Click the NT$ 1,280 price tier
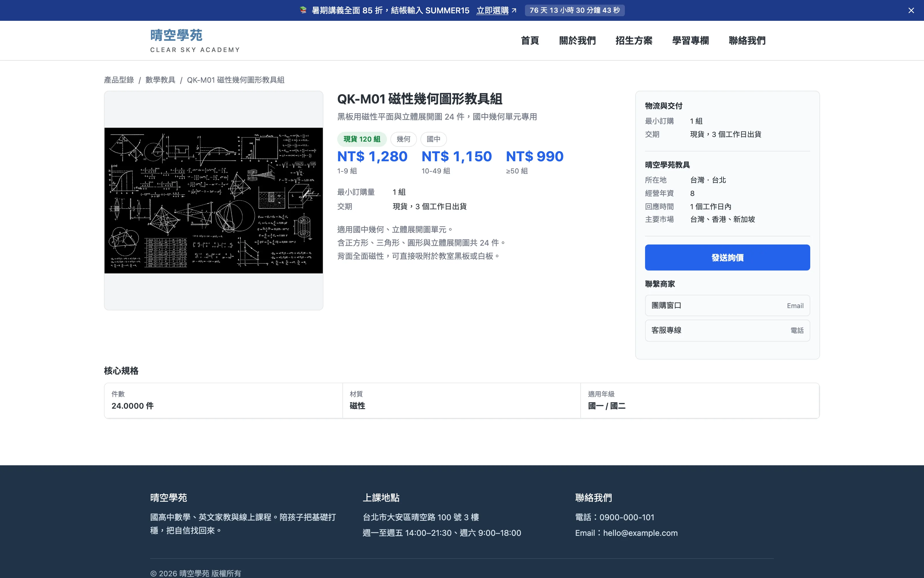 click(372, 156)
